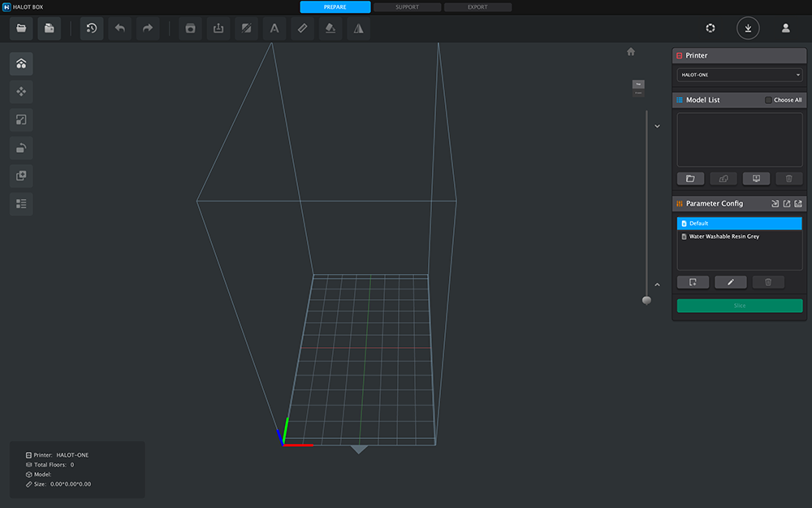Screen dimensions: 812x508
Task: Click the down chevron above layer slider
Action: coord(657,126)
